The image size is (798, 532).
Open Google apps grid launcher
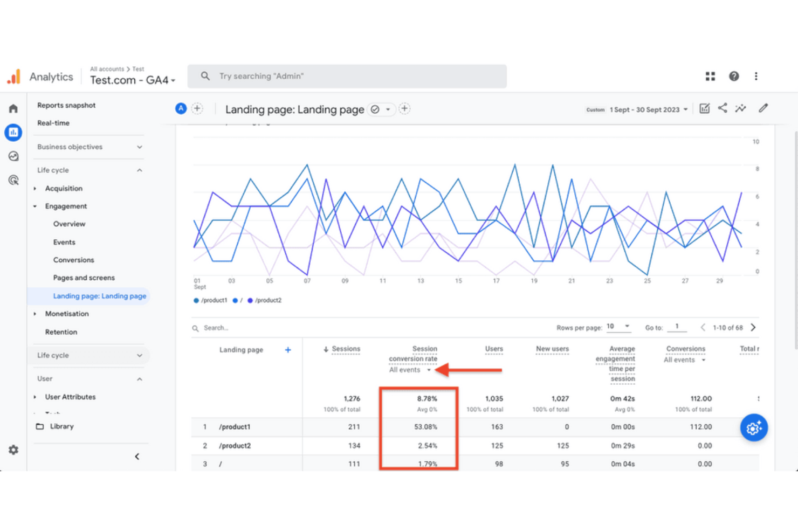pos(710,76)
